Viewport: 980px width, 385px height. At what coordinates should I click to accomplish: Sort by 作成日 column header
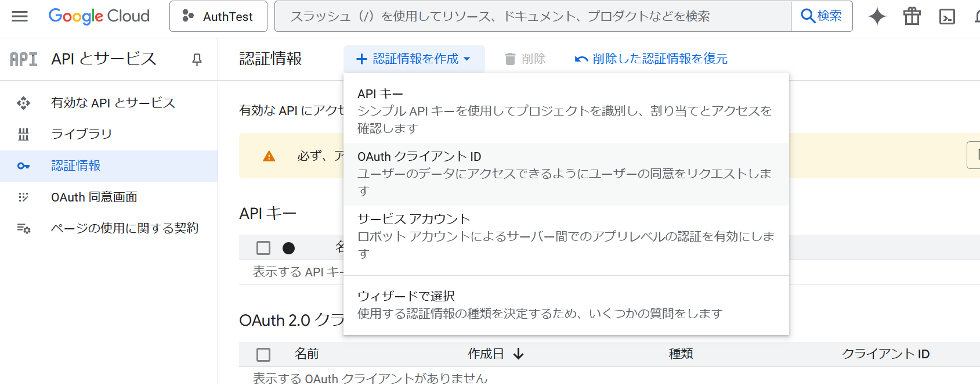pyautogui.click(x=486, y=354)
